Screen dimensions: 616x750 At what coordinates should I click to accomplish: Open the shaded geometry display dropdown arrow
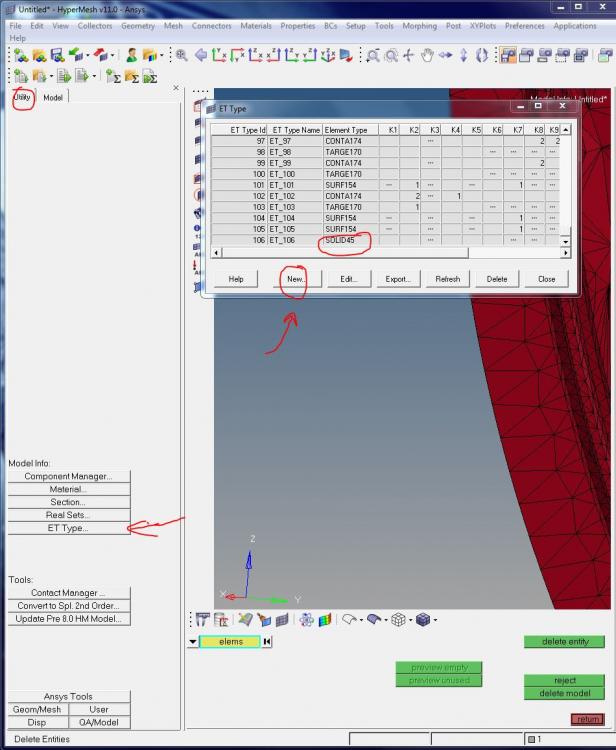click(385, 620)
